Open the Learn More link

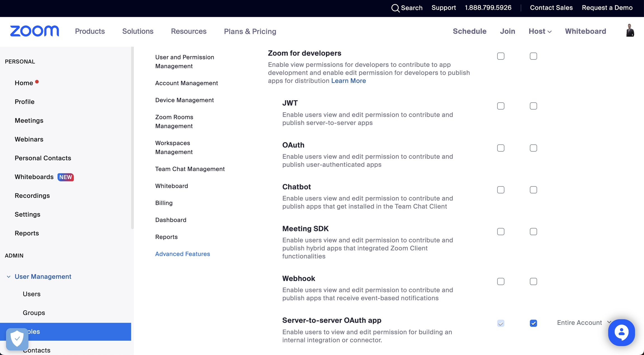click(x=348, y=81)
